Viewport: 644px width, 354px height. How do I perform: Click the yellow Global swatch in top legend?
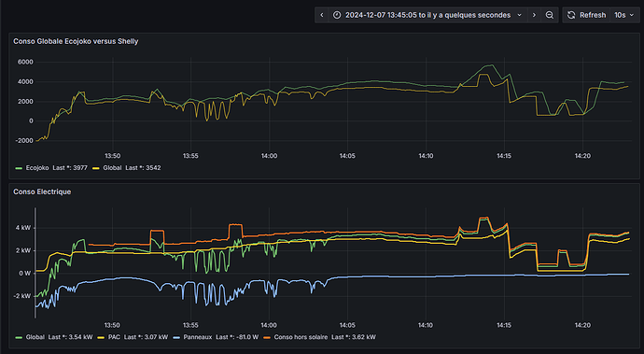(96, 168)
